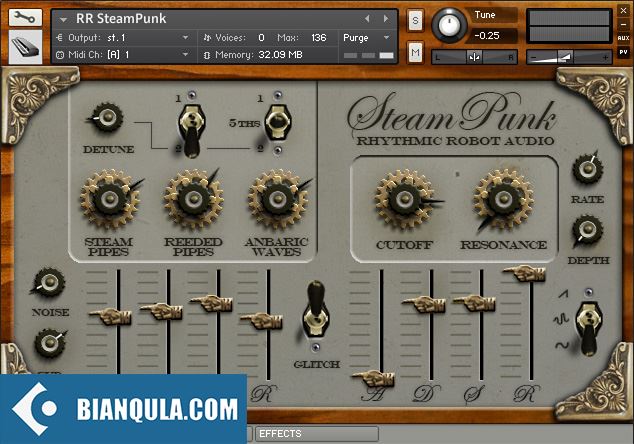The height and width of the screenshot is (444, 634).
Task: Click the Max voices value 136
Action: [319, 38]
